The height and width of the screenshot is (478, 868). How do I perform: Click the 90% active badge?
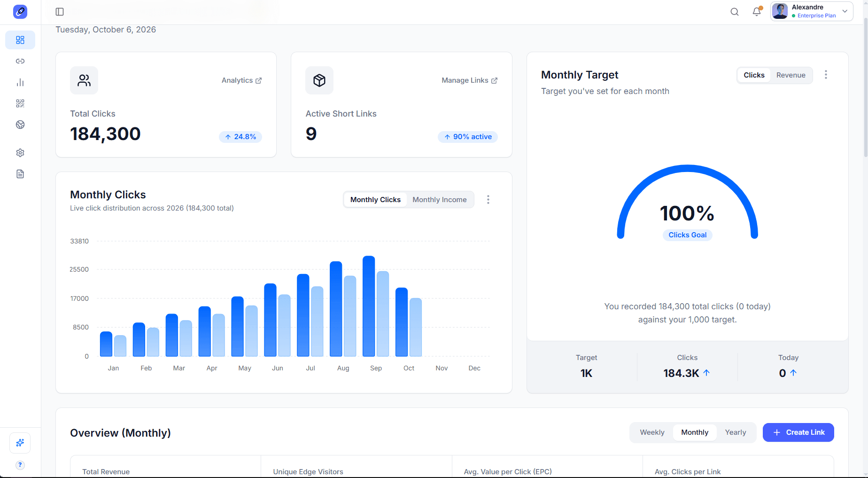click(x=468, y=137)
